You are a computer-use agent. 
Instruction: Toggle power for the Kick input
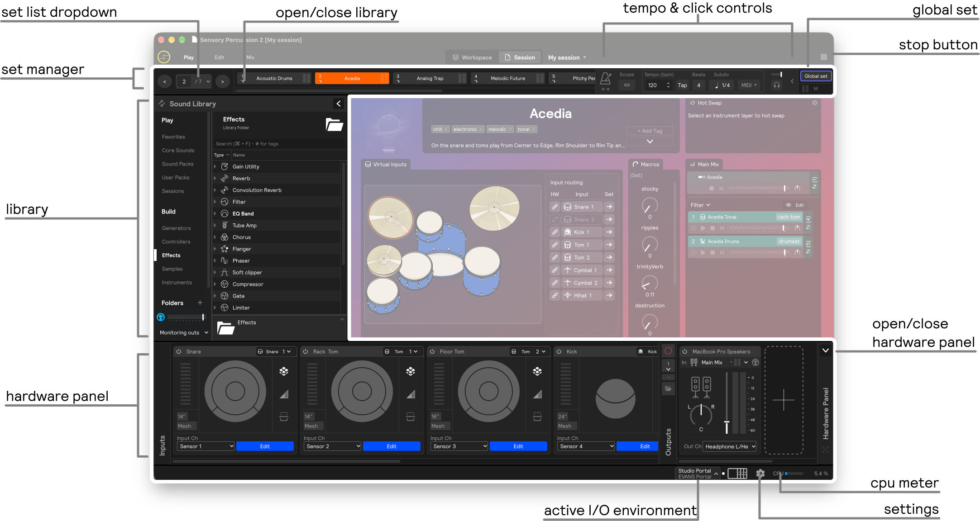tap(559, 351)
